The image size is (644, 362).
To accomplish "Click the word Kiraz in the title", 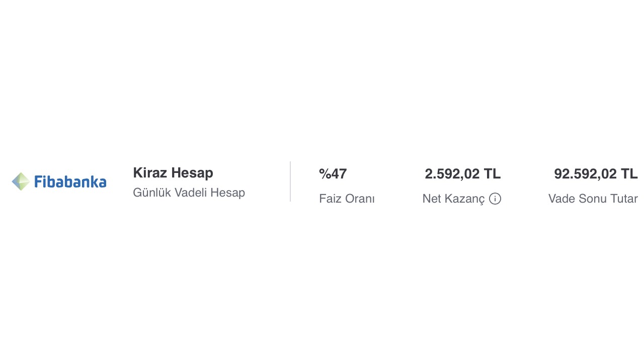I will (150, 173).
